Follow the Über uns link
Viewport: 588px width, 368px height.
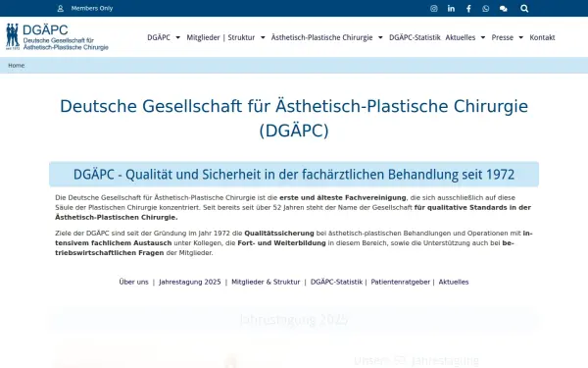tap(134, 282)
